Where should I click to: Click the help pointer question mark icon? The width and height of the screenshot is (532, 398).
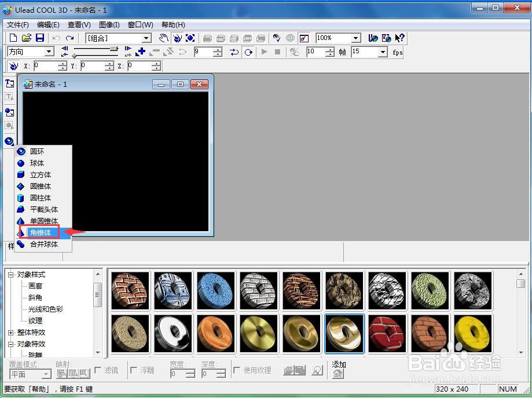399,38
